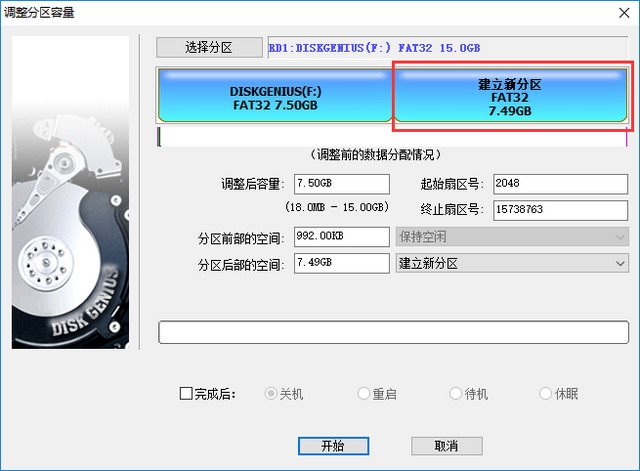Click the data distribution bar under partitions
The image size is (640, 471).
pyautogui.click(x=392, y=137)
